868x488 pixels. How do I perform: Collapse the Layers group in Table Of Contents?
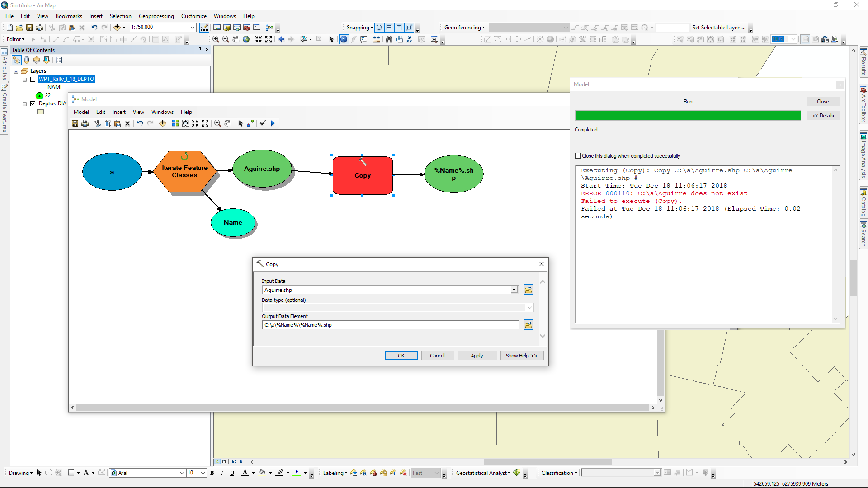[16, 71]
